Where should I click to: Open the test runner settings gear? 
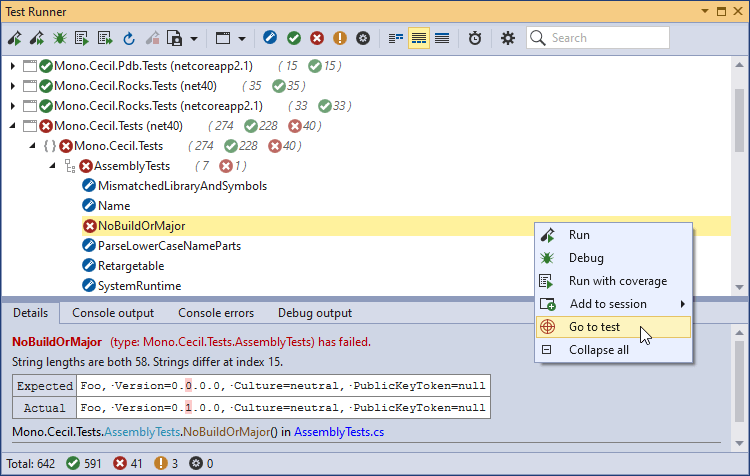tap(508, 38)
